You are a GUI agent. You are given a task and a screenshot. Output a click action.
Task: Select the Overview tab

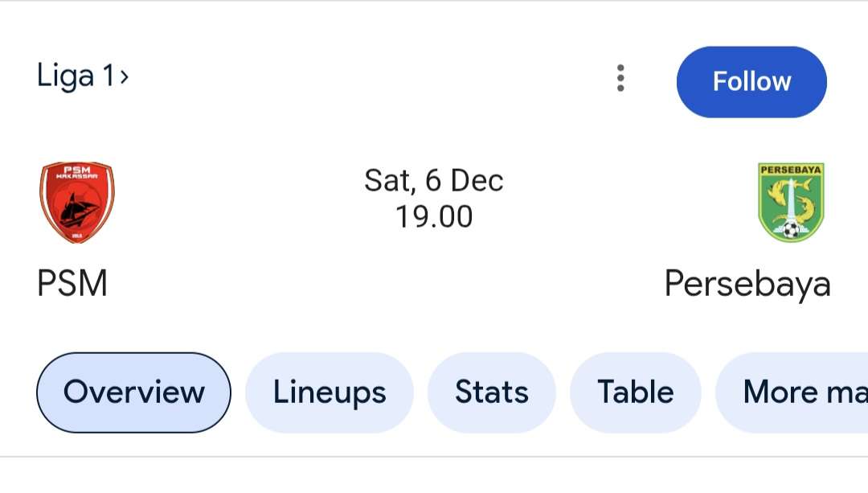133,392
